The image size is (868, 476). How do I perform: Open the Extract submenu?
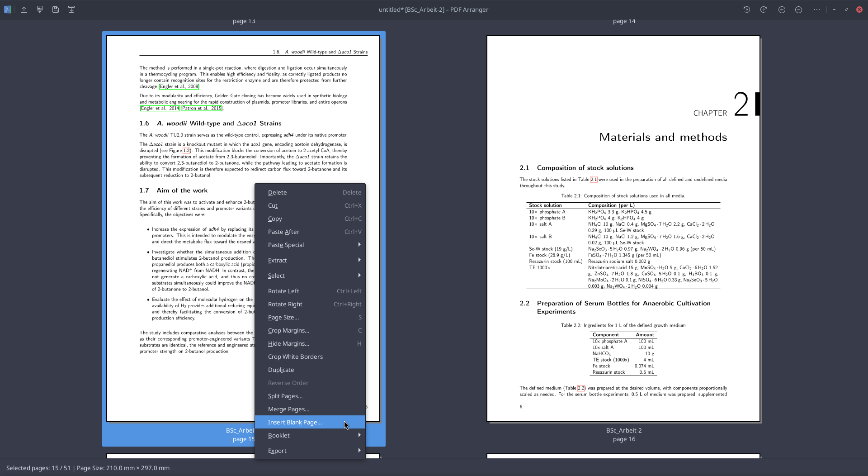pyautogui.click(x=310, y=260)
